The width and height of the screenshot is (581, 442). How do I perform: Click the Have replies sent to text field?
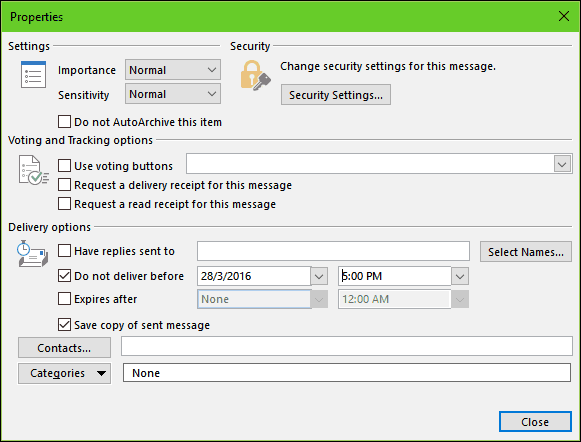point(333,251)
